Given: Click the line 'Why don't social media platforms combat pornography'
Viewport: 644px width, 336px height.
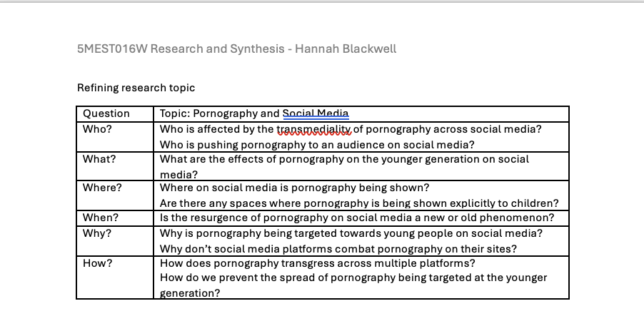Looking at the screenshot, I should [338, 249].
